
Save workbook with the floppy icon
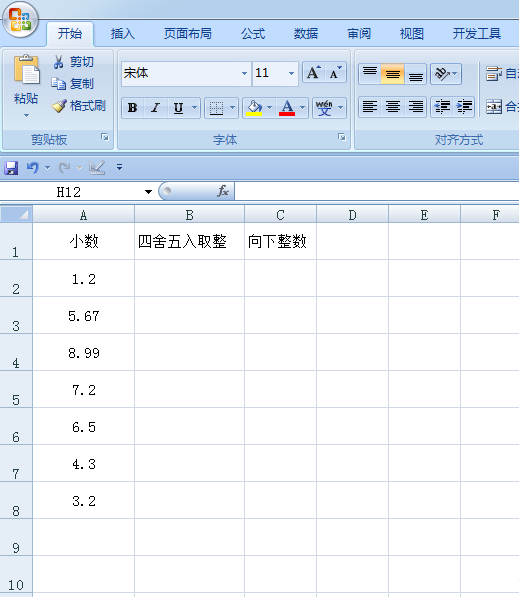point(11,168)
